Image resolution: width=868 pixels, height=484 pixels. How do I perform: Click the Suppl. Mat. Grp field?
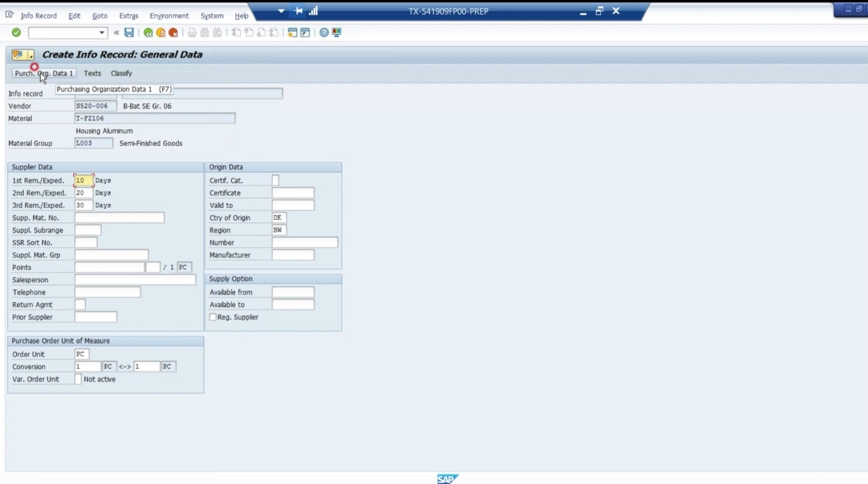pos(111,255)
